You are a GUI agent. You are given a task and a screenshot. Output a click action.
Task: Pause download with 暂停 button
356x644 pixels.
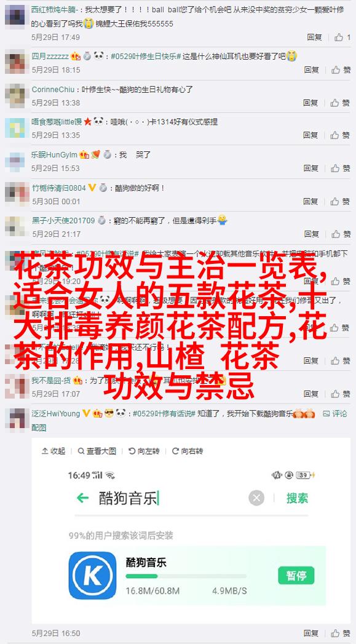pos(296,575)
